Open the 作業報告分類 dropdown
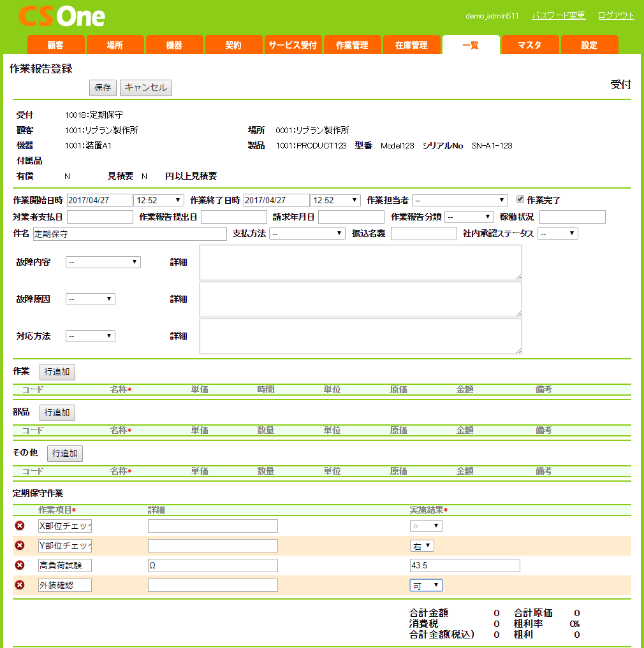The image size is (644, 648). click(x=469, y=217)
